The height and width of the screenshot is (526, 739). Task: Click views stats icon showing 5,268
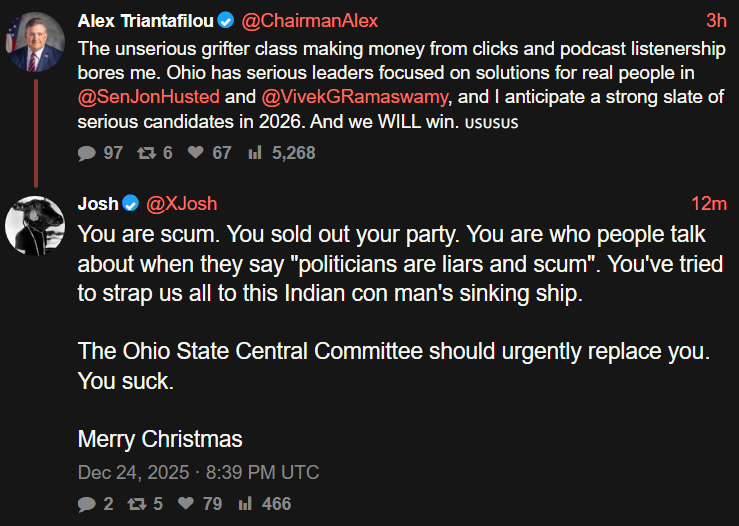[254, 153]
